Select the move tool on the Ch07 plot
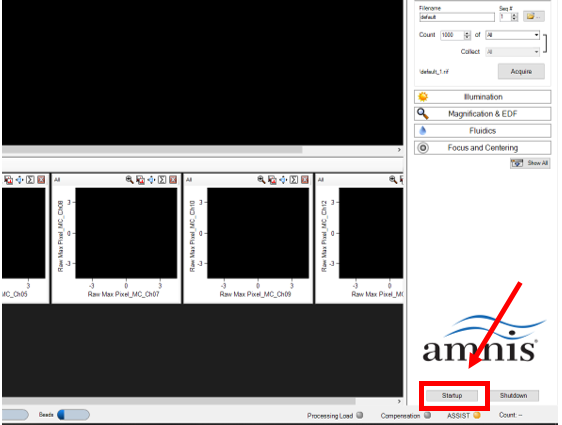Screen dimensions: 562x425 (x=151, y=180)
